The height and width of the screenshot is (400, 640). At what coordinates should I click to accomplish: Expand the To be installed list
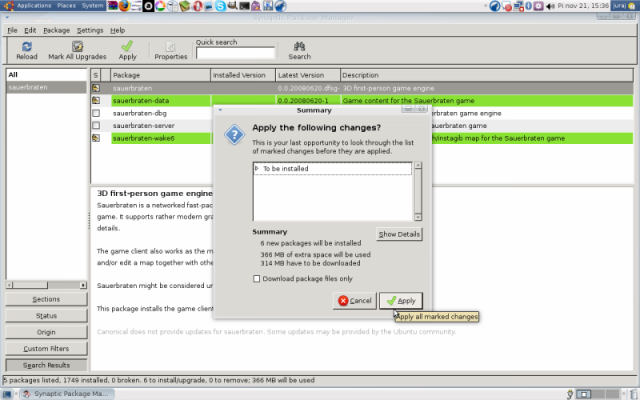257,168
